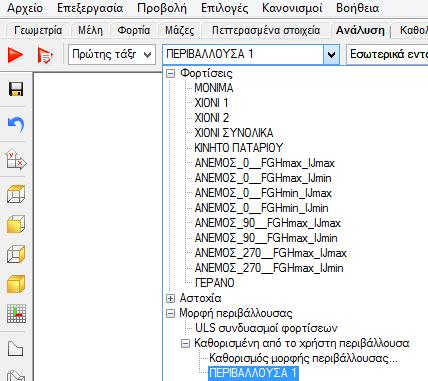The width and height of the screenshot is (428, 381).
Task: Select ΑΝΕΜΟΣ_270__FGHmax_IJmin load case
Action: click(x=269, y=268)
